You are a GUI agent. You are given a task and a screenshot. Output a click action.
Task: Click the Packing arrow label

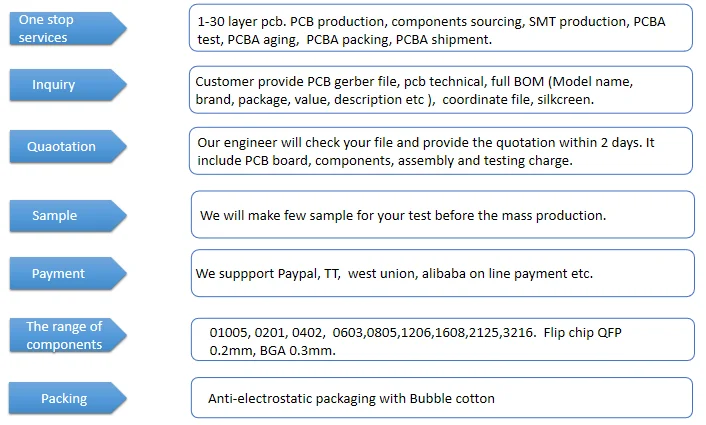click(63, 398)
